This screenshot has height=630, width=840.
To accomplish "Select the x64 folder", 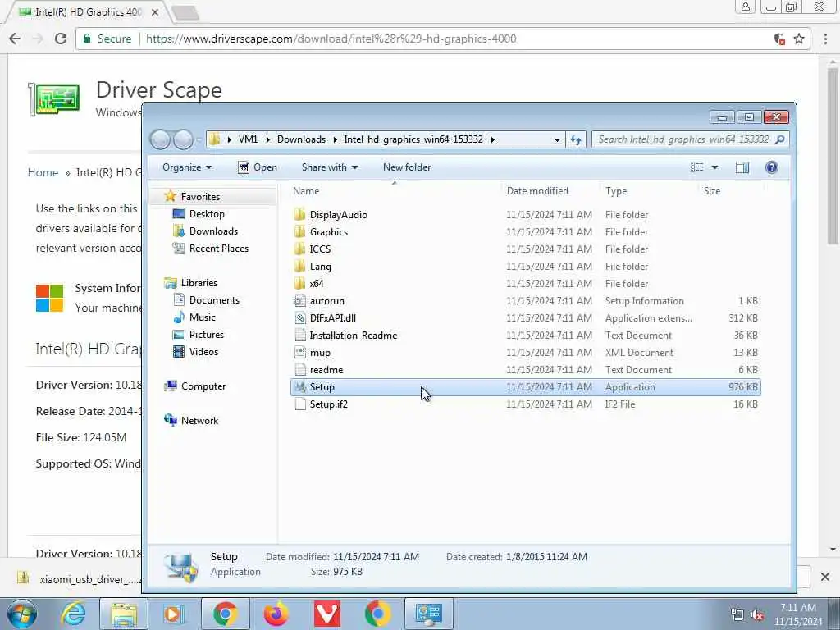I will (316, 283).
